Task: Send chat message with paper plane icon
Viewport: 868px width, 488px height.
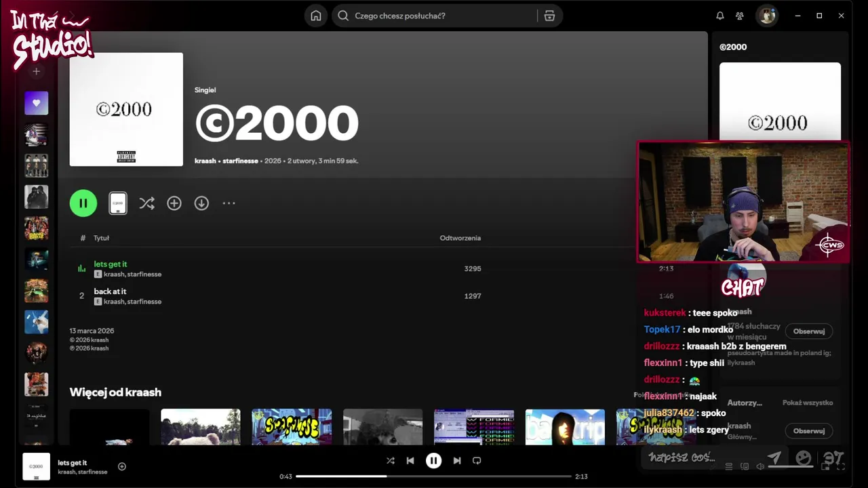Action: [774, 458]
